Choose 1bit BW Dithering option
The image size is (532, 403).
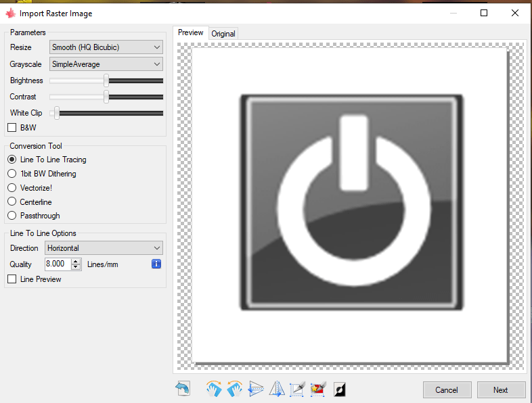click(12, 174)
